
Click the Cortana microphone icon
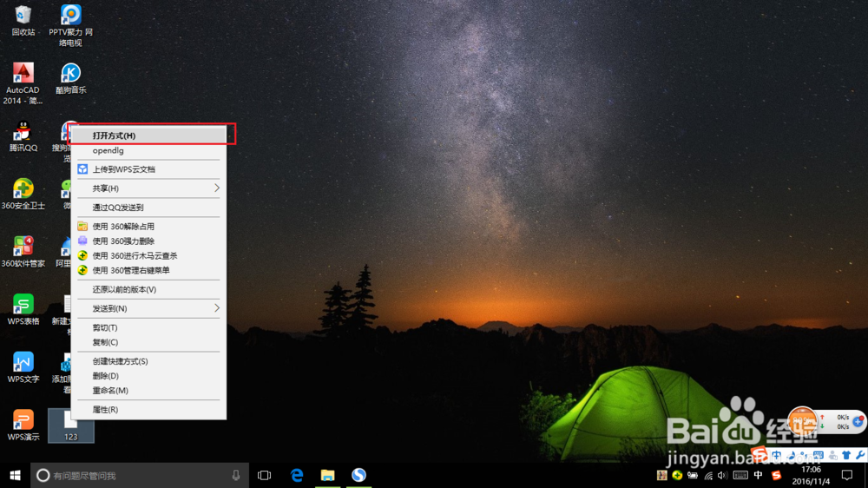(236, 475)
